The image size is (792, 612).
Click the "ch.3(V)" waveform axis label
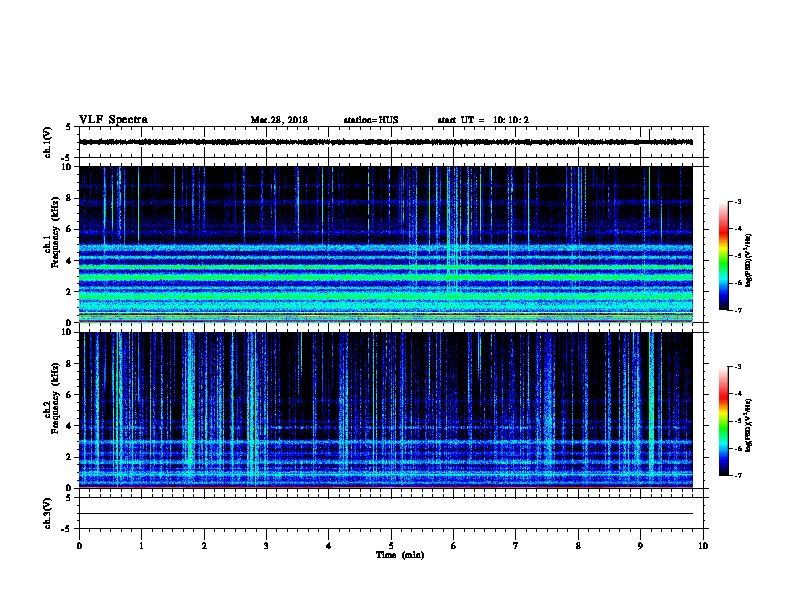click(48, 513)
